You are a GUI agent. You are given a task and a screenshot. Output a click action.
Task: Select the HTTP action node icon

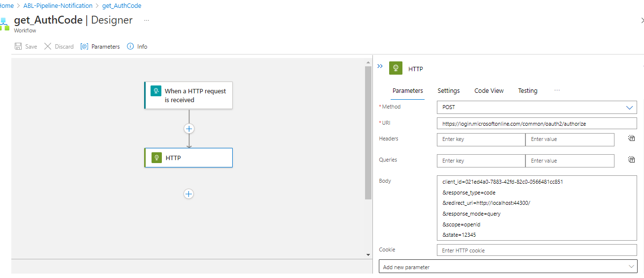[156, 158]
